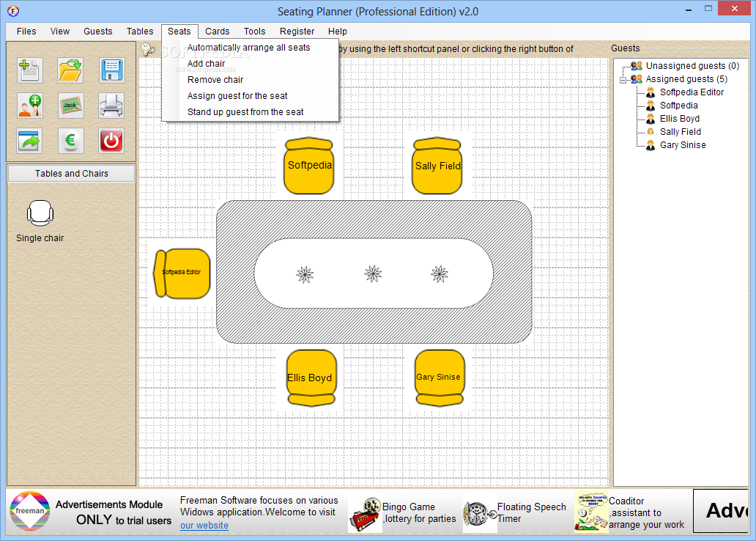Close the Seats menu

pyautogui.click(x=179, y=32)
